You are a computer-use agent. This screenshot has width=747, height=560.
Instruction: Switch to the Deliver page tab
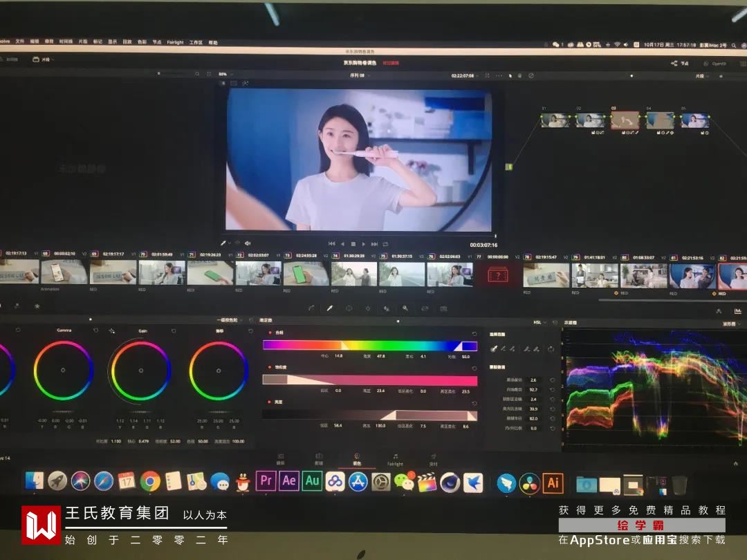pyautogui.click(x=434, y=460)
